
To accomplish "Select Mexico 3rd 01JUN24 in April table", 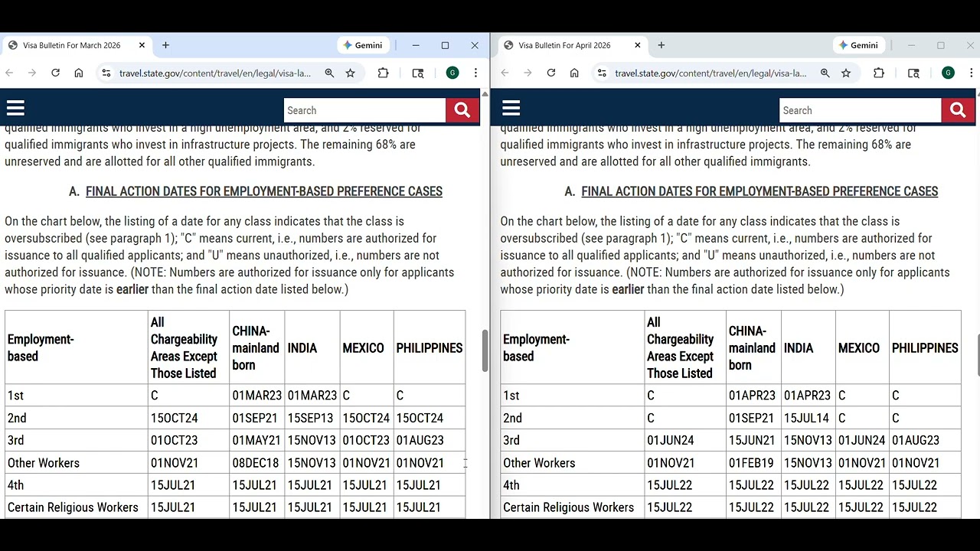I will tap(861, 440).
